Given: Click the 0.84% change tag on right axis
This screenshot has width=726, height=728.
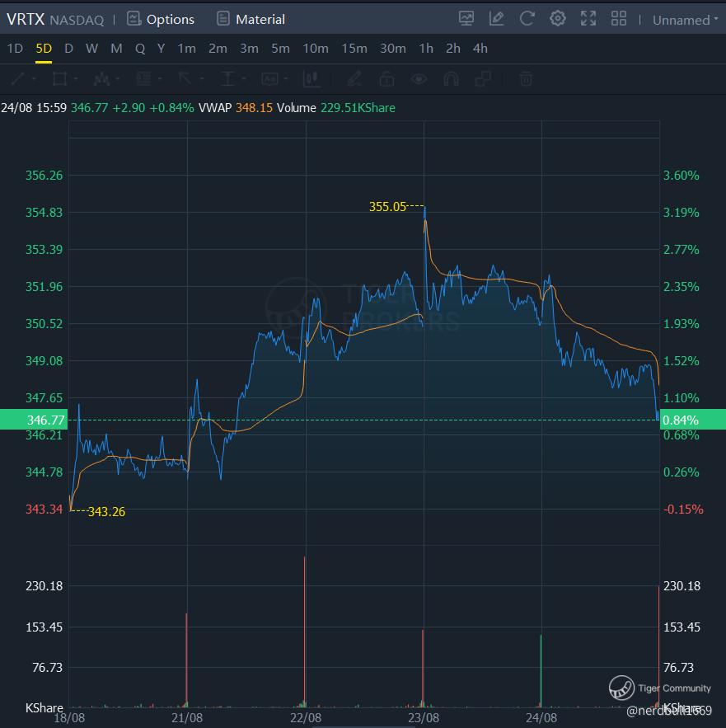Looking at the screenshot, I should click(x=692, y=420).
